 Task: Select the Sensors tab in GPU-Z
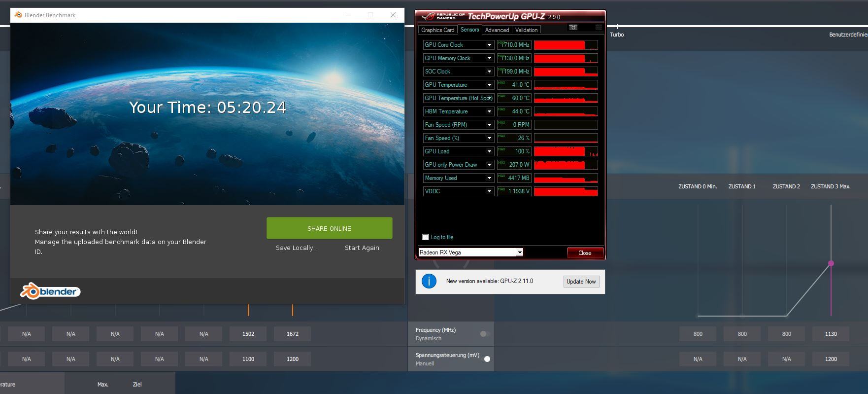click(x=469, y=30)
